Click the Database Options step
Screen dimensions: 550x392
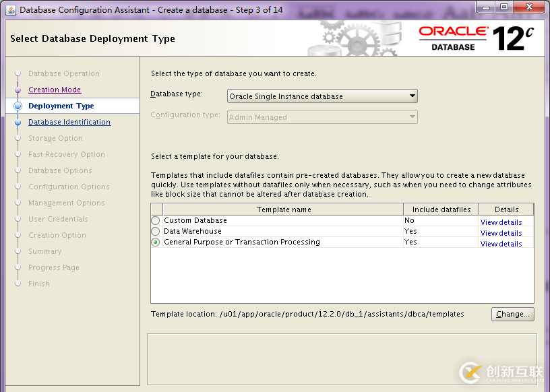tap(60, 170)
